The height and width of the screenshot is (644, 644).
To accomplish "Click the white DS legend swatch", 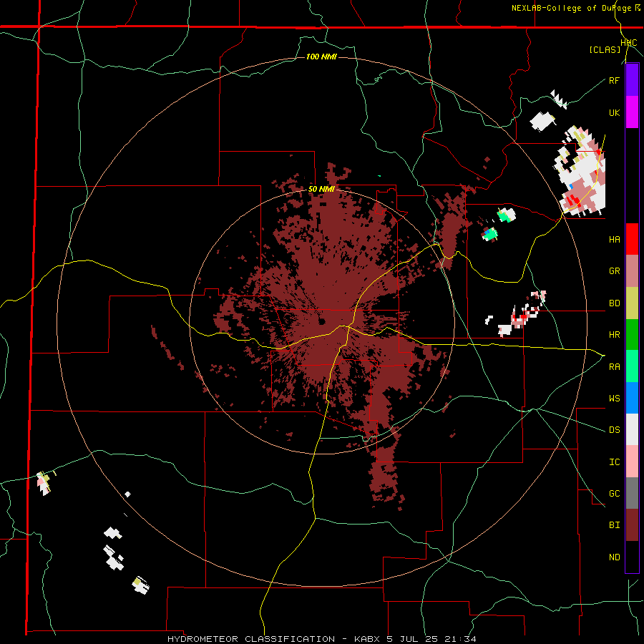I will pyautogui.click(x=632, y=429).
